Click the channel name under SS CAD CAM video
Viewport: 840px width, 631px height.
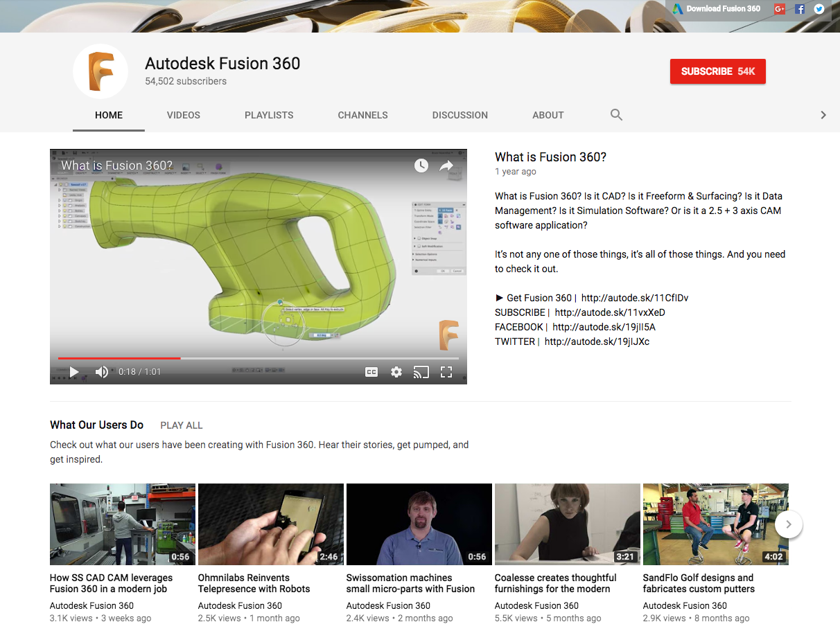click(92, 605)
